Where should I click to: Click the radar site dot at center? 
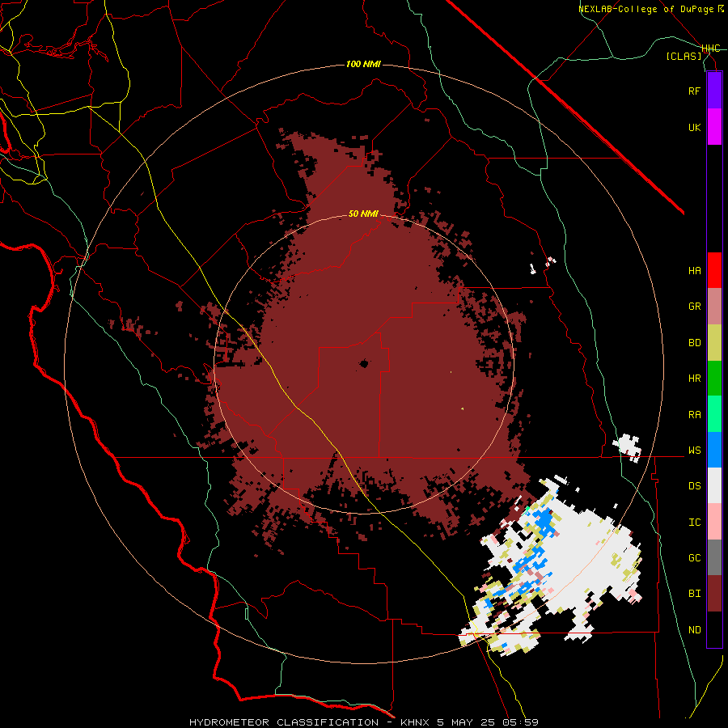click(x=364, y=363)
